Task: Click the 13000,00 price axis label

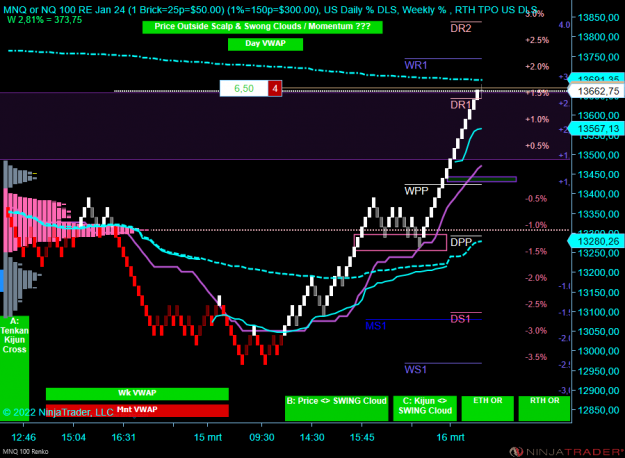Action: pos(599,351)
